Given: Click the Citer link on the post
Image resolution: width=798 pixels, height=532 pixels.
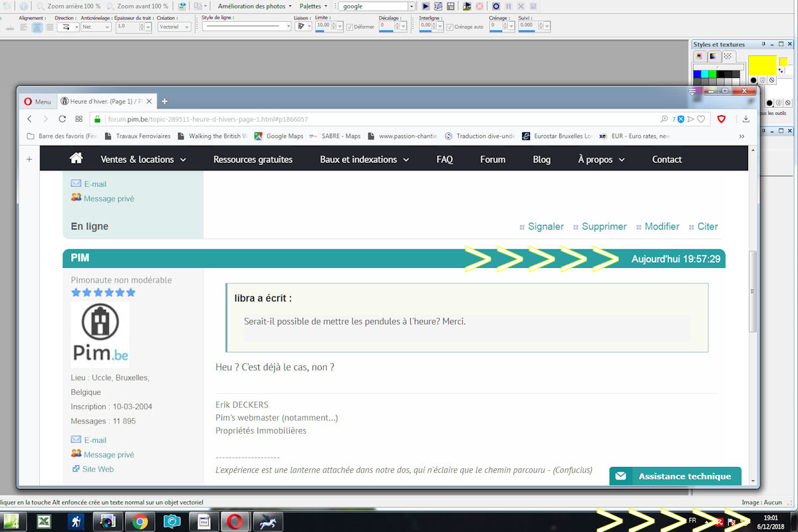Looking at the screenshot, I should (x=707, y=227).
